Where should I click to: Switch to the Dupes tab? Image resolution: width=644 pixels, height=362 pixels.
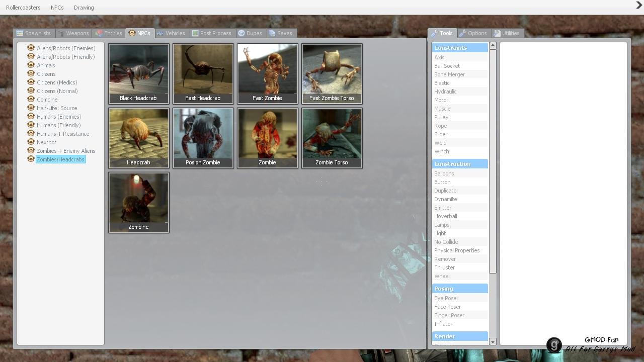coord(250,33)
